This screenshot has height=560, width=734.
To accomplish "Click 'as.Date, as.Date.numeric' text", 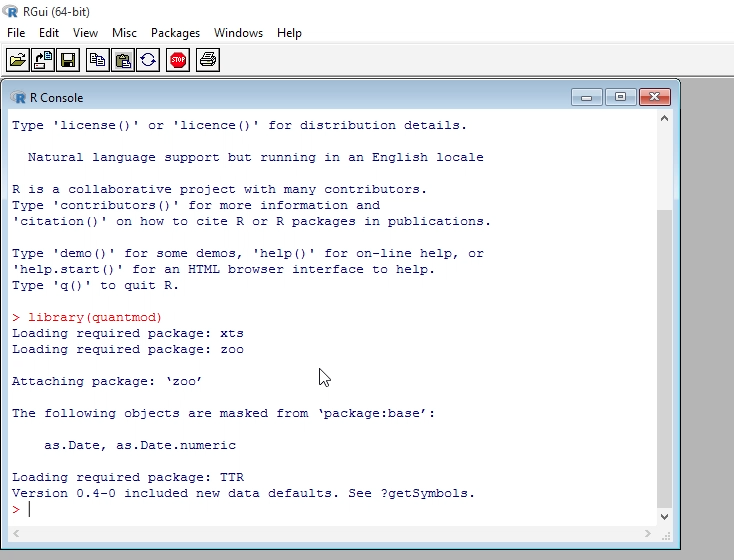I will click(x=140, y=445).
